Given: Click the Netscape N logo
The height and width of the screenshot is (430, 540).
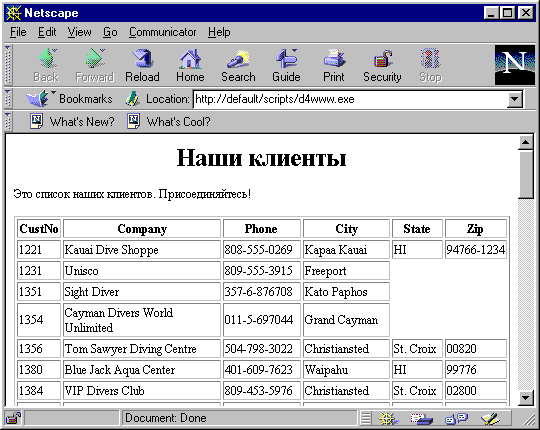Looking at the screenshot, I should click(515, 65).
